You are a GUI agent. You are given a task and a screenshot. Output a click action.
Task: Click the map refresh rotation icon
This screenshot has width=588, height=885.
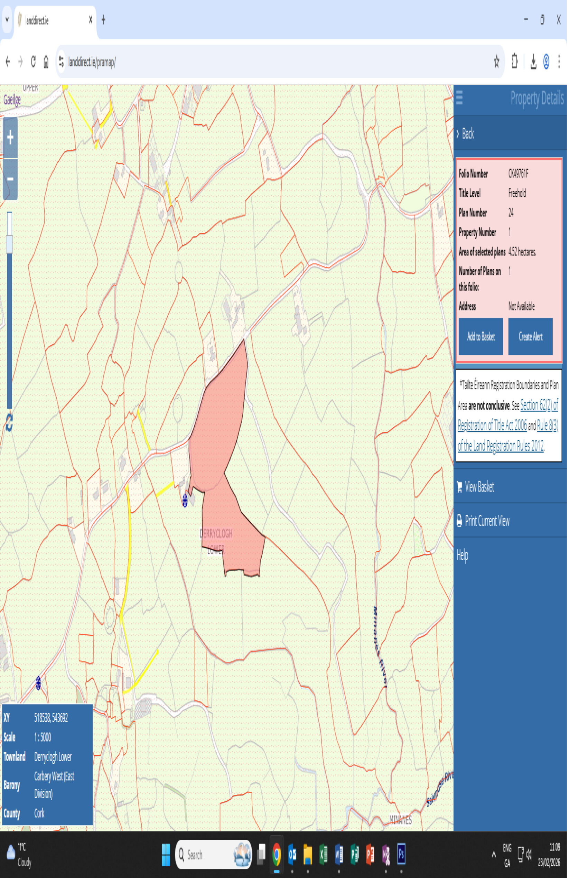pos(9,423)
